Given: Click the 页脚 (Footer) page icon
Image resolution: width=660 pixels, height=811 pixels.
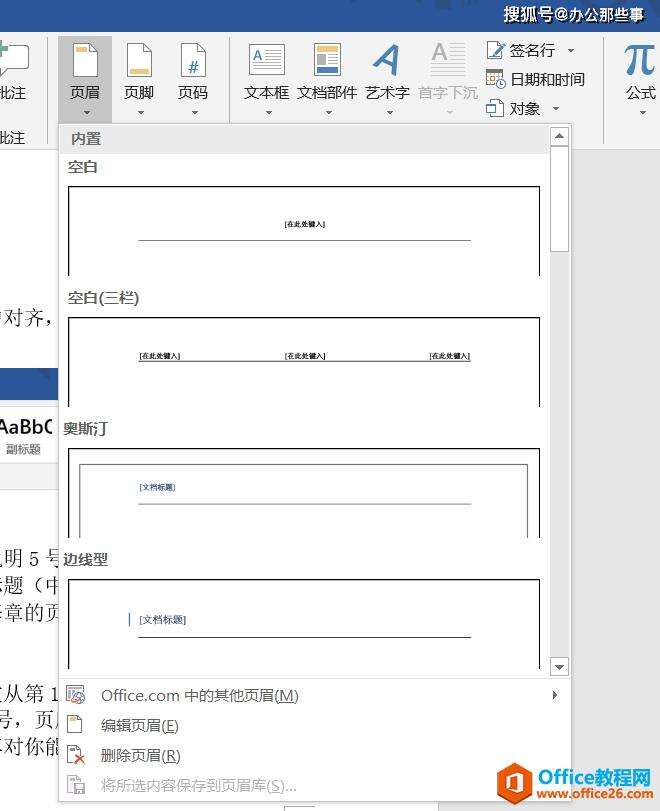Looking at the screenshot, I should coord(139,60).
